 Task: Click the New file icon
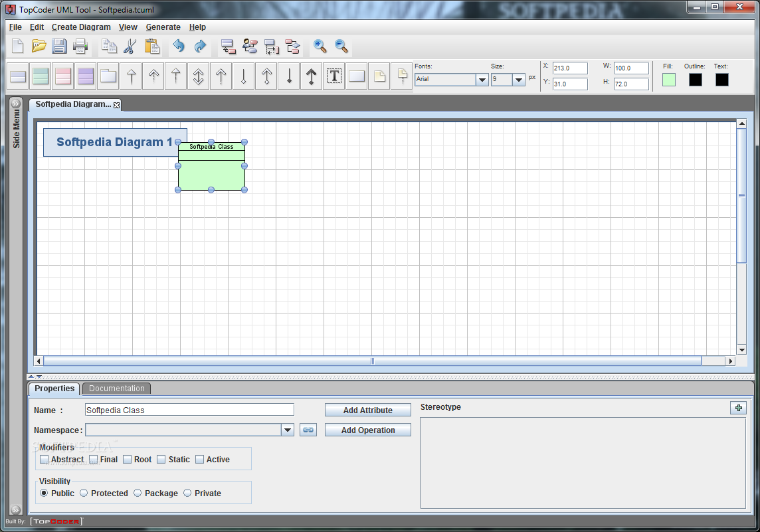pos(17,46)
